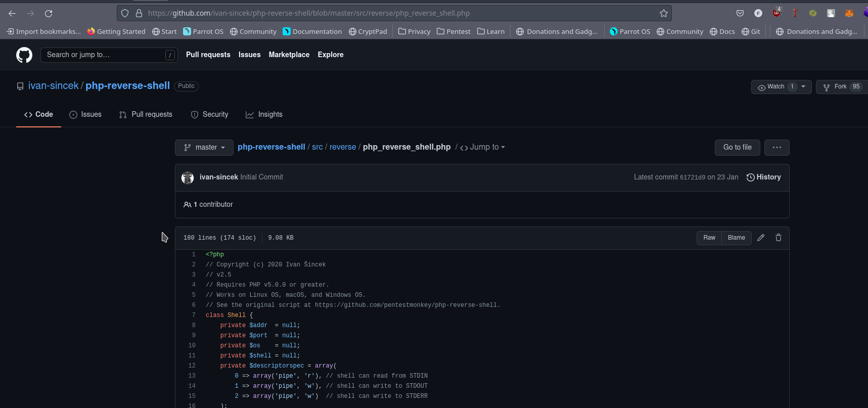Open the repository Issues tab

[85, 115]
